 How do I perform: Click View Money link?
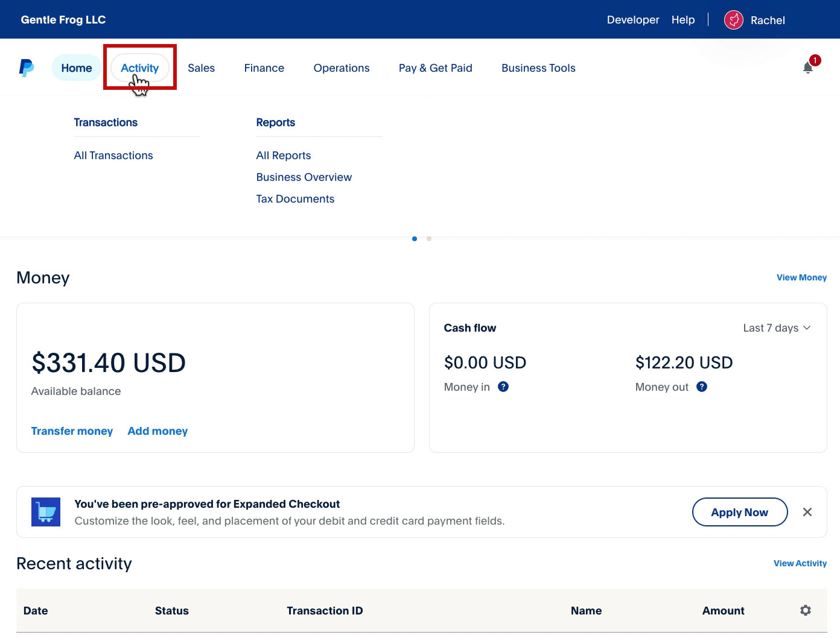click(801, 277)
